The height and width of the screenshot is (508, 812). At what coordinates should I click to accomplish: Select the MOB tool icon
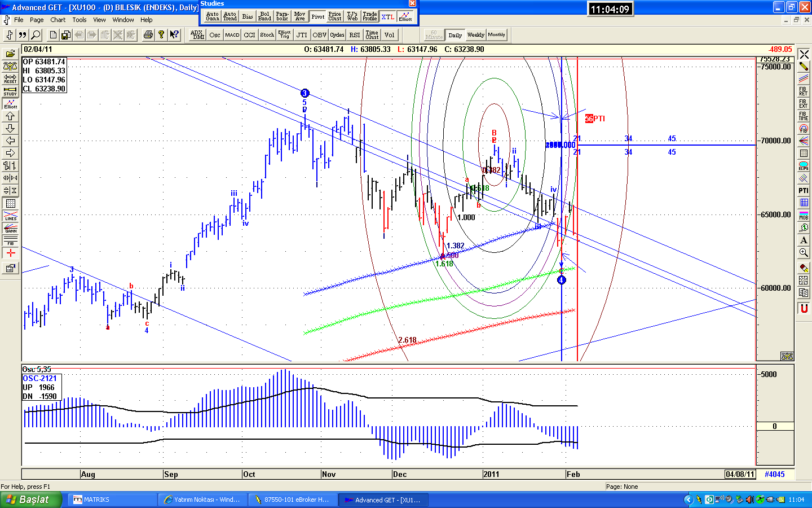coord(804,216)
